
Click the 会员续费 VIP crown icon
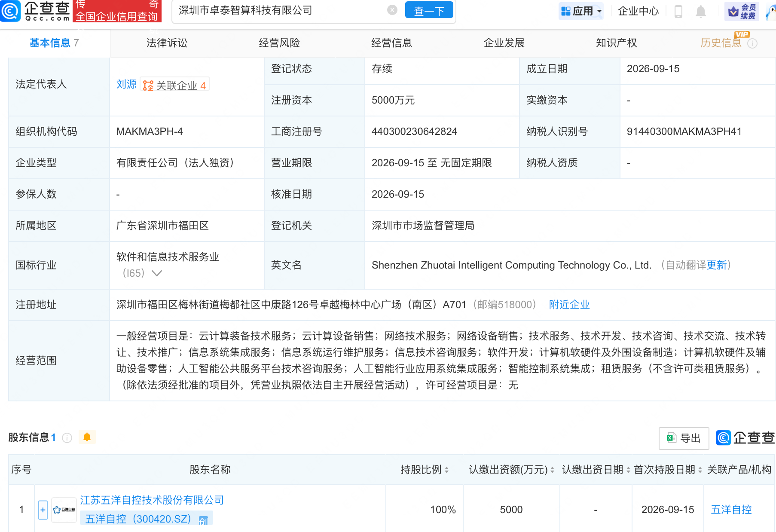742,11
